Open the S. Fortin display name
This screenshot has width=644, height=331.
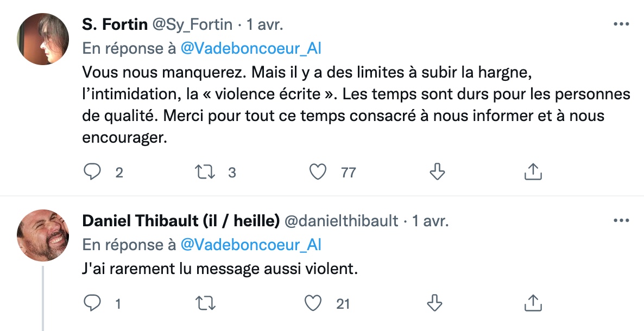[115, 24]
